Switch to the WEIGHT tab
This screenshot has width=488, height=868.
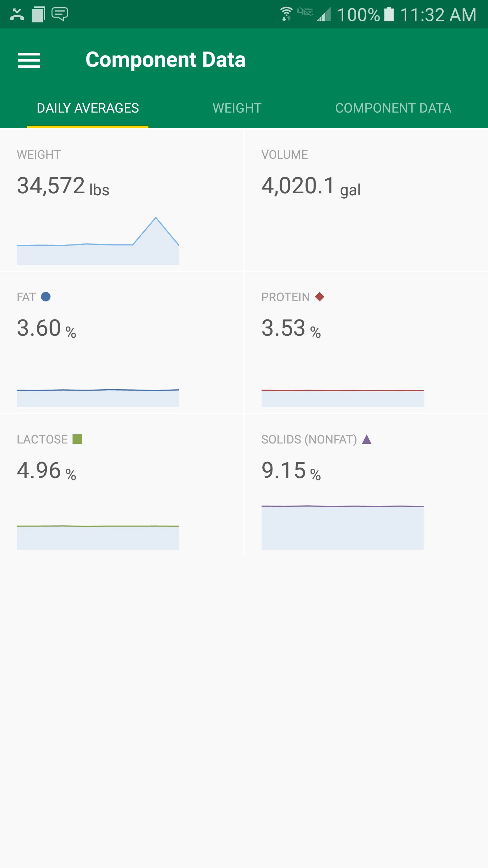(237, 108)
